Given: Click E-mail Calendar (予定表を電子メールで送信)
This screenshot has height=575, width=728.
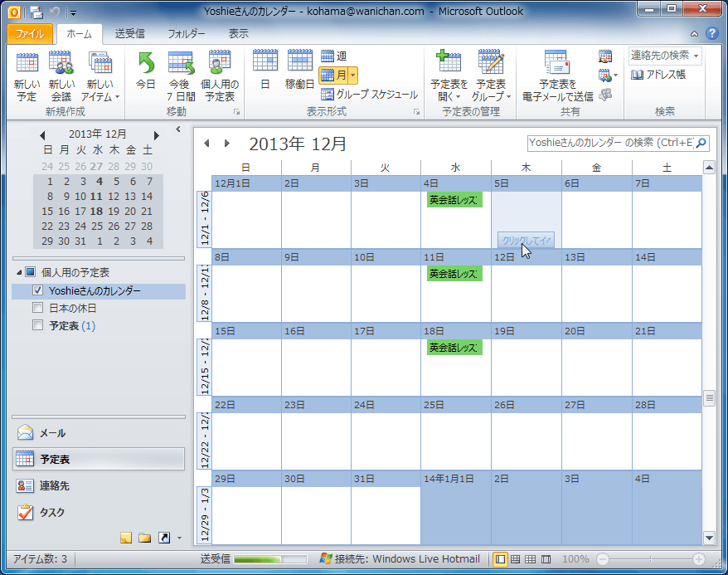Looking at the screenshot, I should coord(558,76).
